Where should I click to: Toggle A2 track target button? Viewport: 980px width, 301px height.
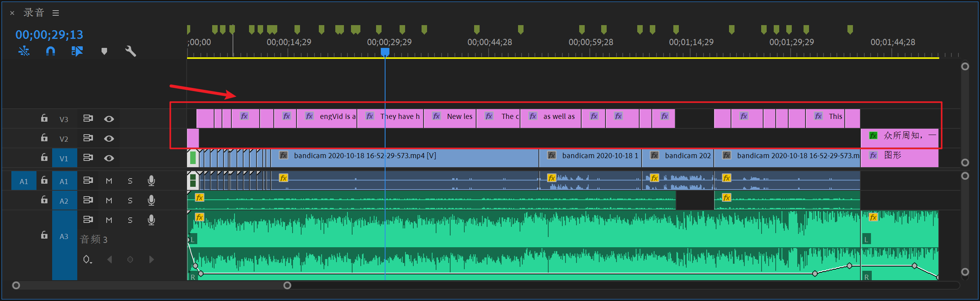[64, 201]
